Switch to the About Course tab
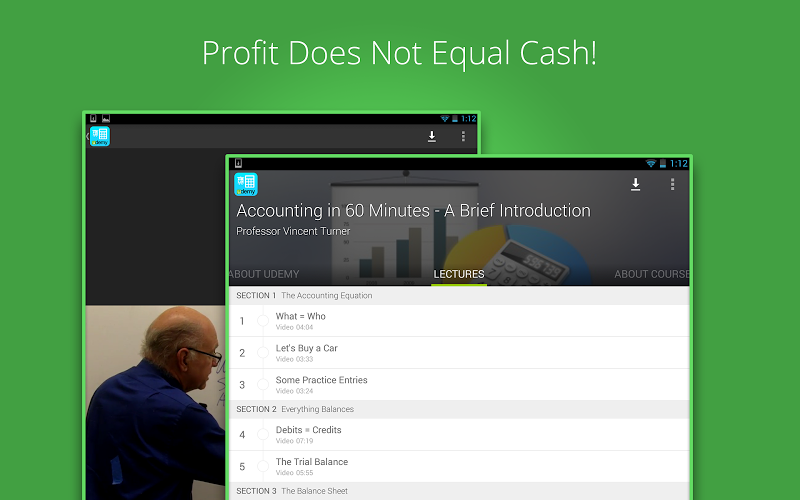Image resolution: width=800 pixels, height=500 pixels. pyautogui.click(x=652, y=274)
